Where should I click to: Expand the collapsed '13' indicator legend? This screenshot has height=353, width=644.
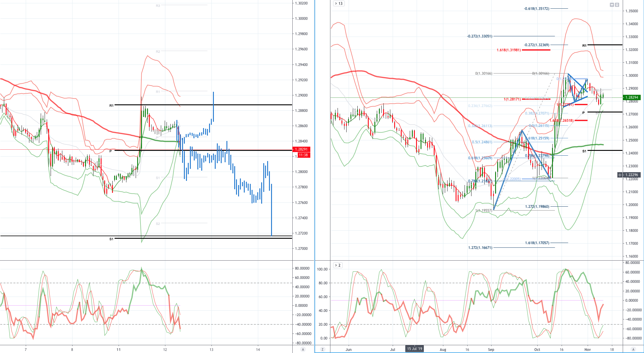click(339, 4)
